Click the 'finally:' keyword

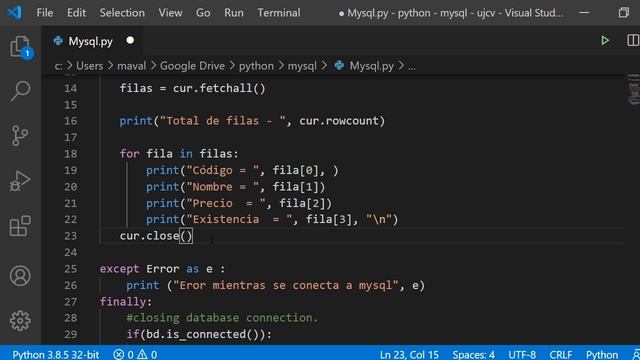(x=122, y=302)
